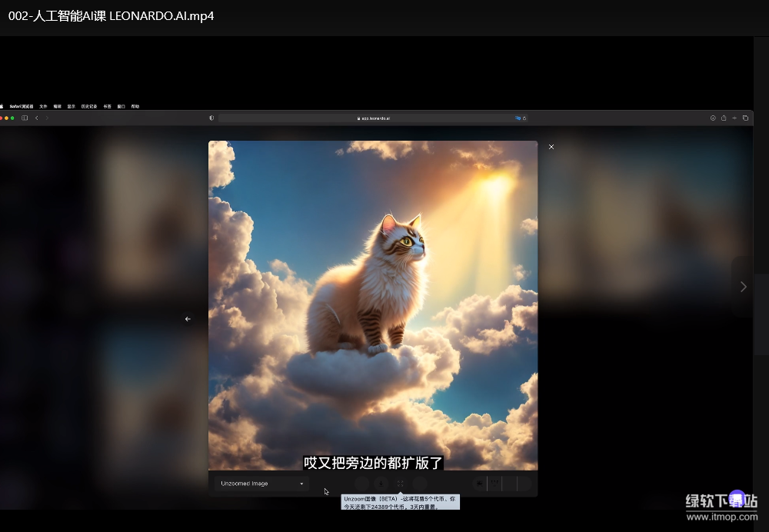Screen dimensions: 769x532
Task: Click the Safari forward arrow
Action: click(47, 118)
